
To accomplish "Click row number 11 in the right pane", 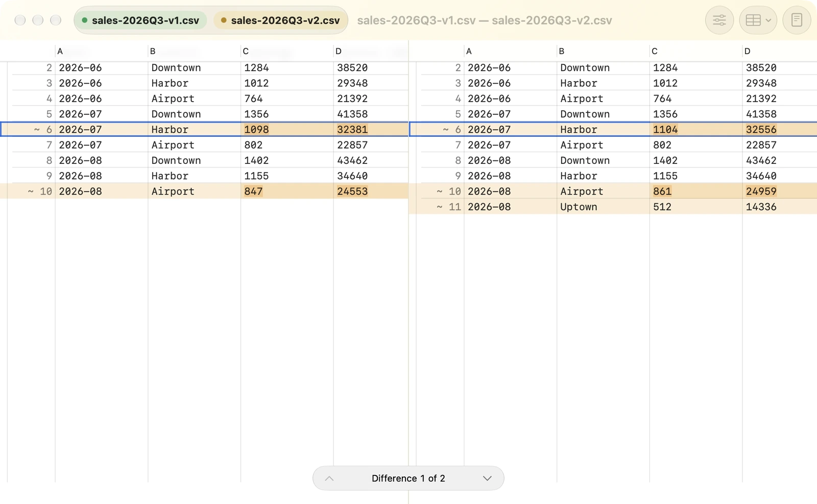I will [455, 207].
